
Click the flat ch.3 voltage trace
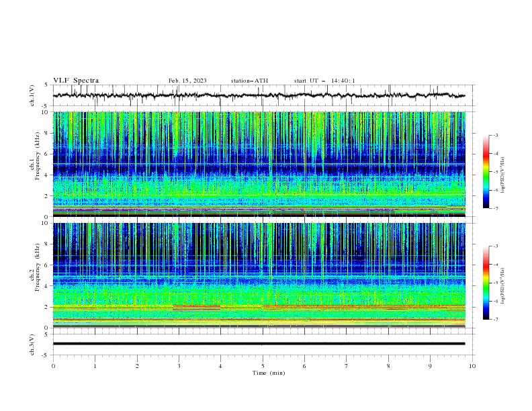coord(259,344)
